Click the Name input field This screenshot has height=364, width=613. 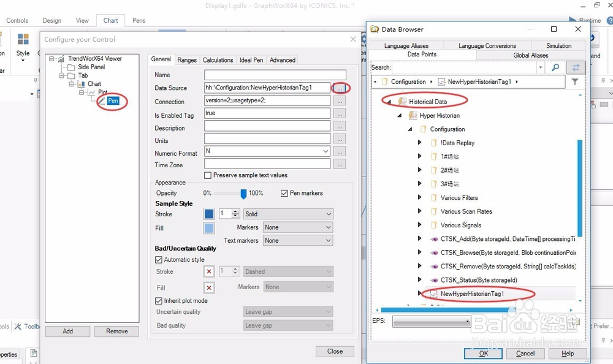[275, 75]
